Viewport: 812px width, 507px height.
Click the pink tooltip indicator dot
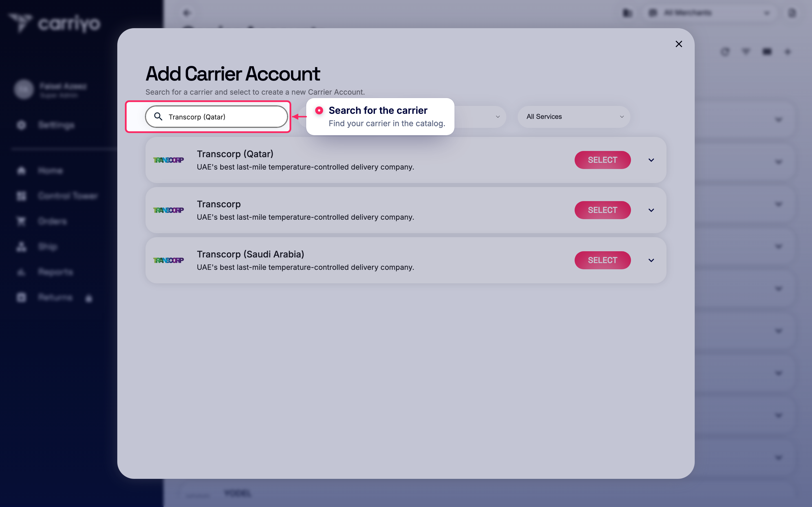pyautogui.click(x=319, y=110)
